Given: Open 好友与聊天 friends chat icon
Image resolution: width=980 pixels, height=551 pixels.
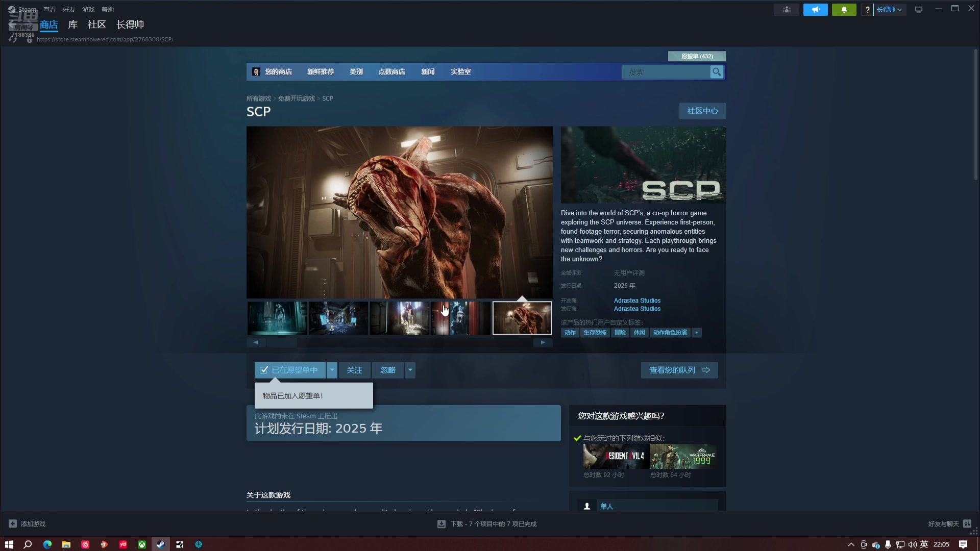Looking at the screenshot, I should click(x=967, y=524).
